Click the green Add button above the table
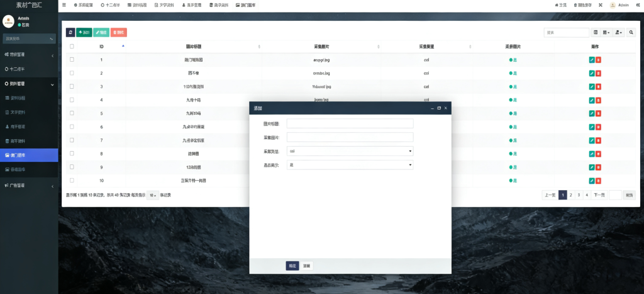The height and width of the screenshot is (294, 644). tap(84, 33)
